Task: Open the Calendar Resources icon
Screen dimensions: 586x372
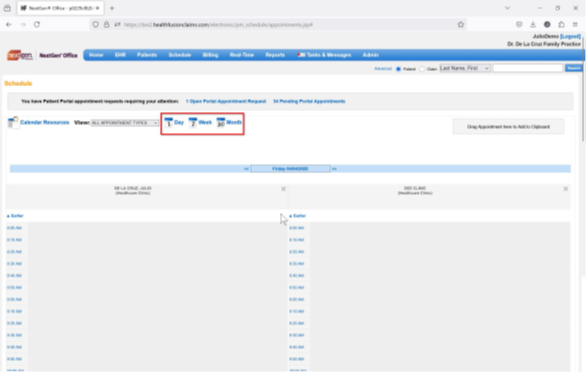Action: click(x=13, y=122)
